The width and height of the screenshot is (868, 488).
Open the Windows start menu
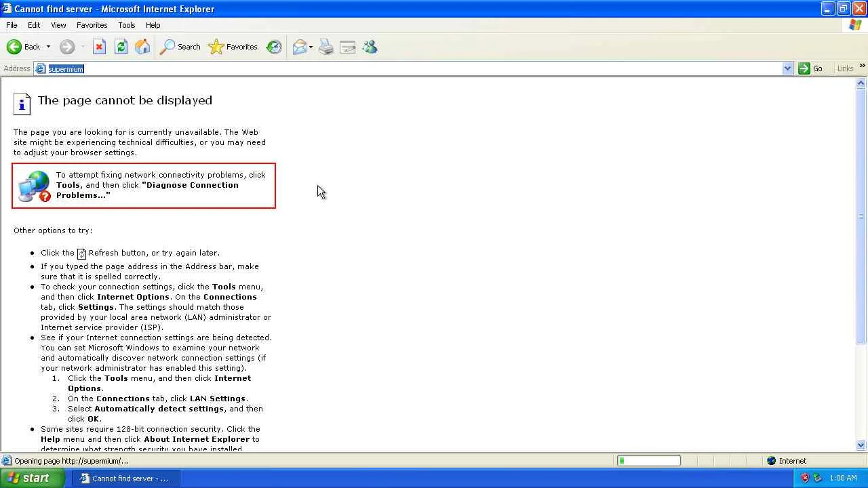33,478
